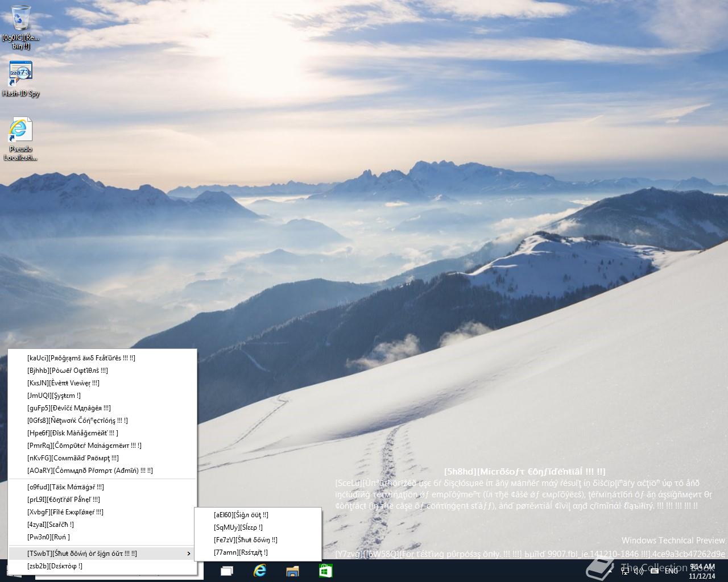728x582 pixels.
Task: Select the System menu entry
Action: (x=102, y=396)
